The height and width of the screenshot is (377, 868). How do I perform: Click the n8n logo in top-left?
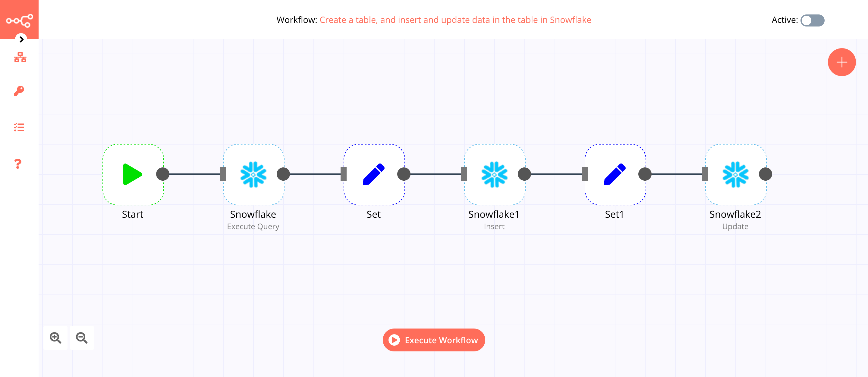coord(19,19)
